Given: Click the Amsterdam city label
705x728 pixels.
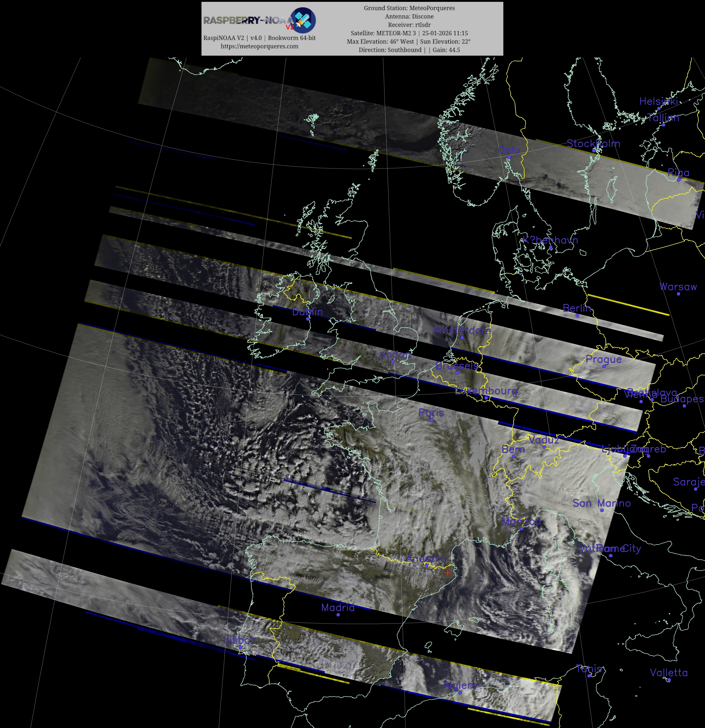Looking at the screenshot, I should tap(462, 330).
